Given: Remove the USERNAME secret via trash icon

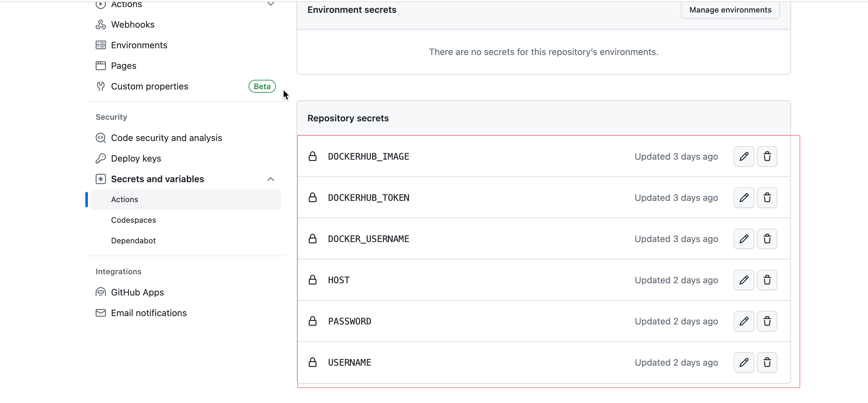Looking at the screenshot, I should tap(767, 362).
